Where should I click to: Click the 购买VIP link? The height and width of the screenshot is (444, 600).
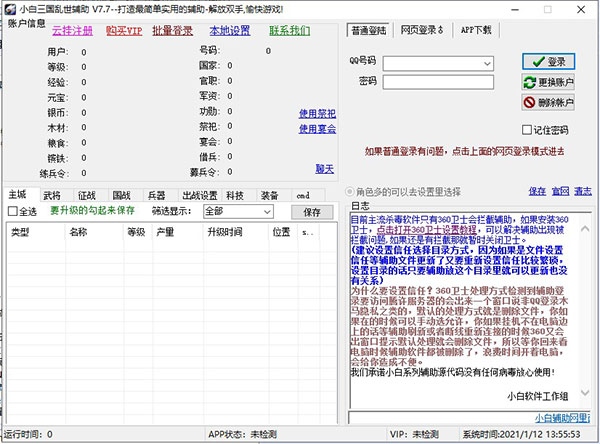pyautogui.click(x=124, y=31)
